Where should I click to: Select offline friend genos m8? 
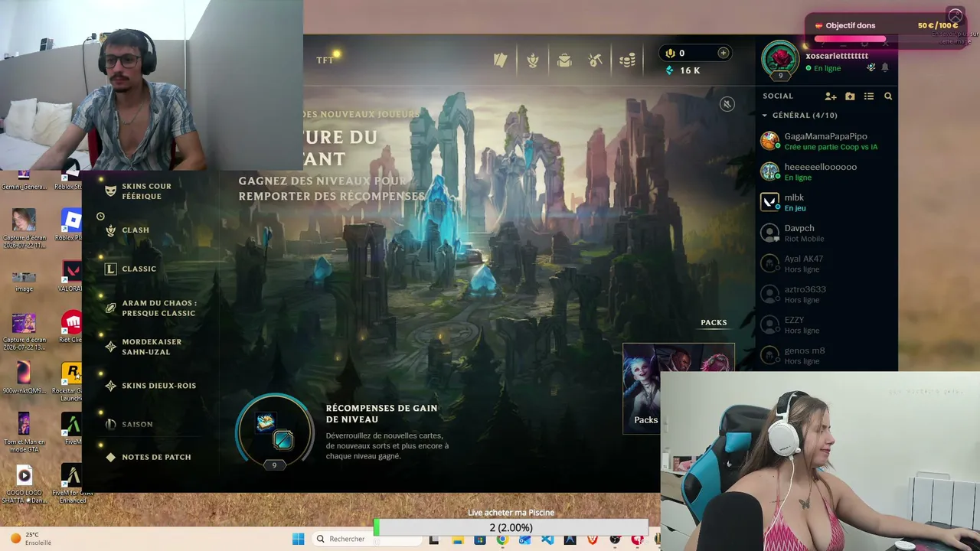tap(827, 355)
